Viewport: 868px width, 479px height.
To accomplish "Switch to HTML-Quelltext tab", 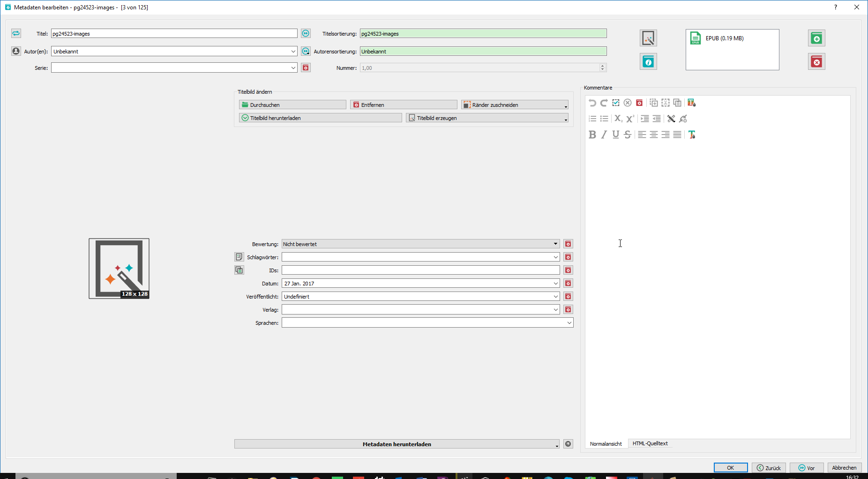I will pyautogui.click(x=650, y=443).
